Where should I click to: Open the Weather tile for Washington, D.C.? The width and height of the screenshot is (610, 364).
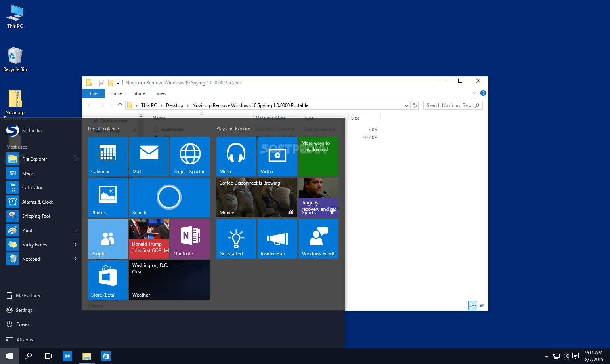170,280
